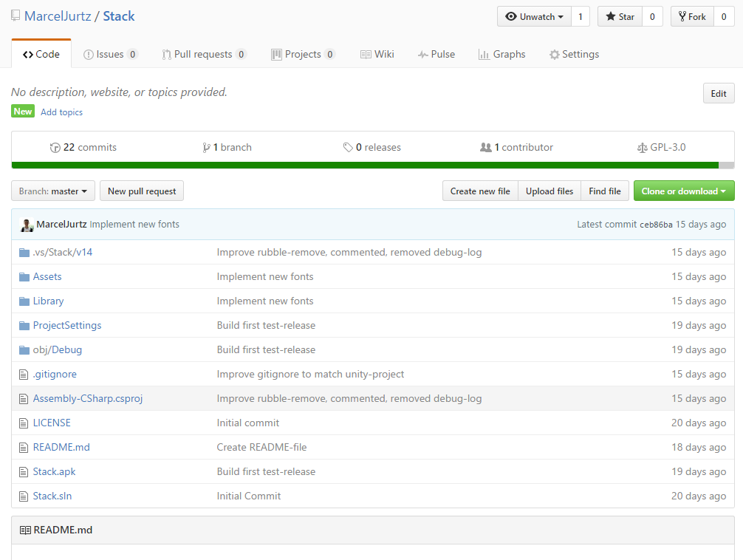Click the pulse icon on Pulse tab
The height and width of the screenshot is (560, 743).
(422, 55)
